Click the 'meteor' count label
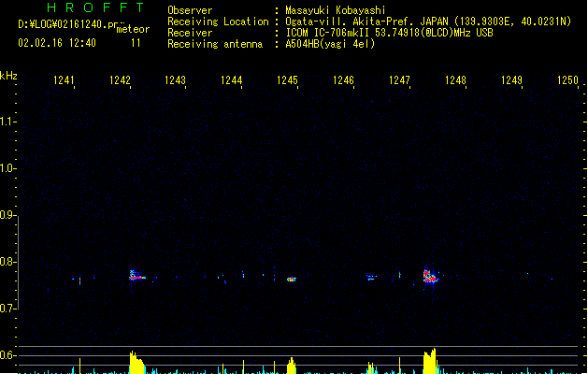 (x=133, y=29)
